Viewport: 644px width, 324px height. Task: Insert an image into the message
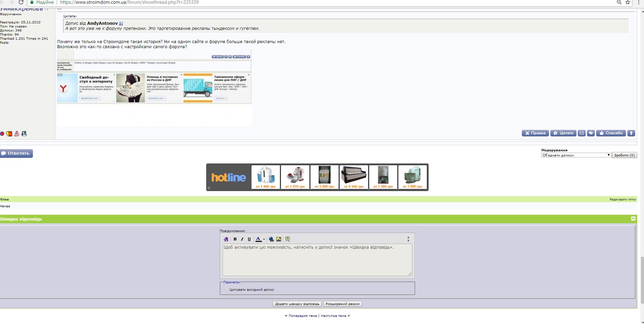[x=278, y=239]
